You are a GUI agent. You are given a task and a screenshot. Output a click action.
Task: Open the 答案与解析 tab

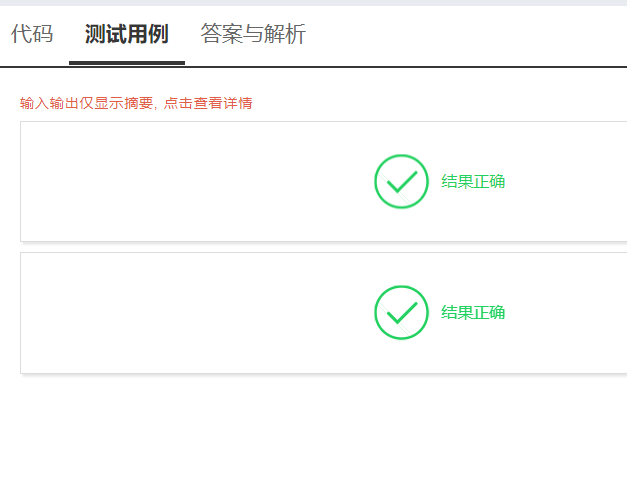click(253, 34)
